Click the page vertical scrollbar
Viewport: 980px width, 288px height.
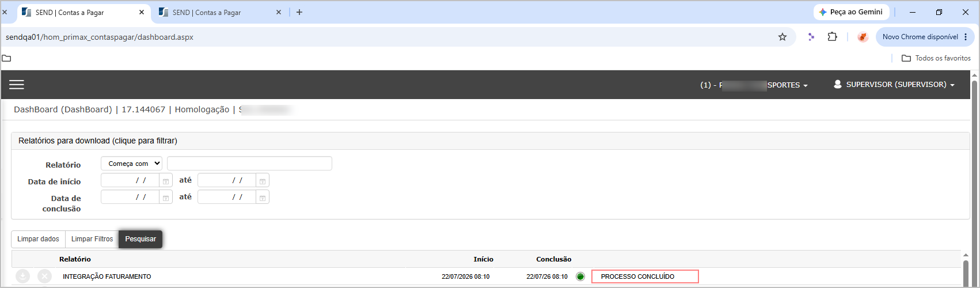click(975, 179)
